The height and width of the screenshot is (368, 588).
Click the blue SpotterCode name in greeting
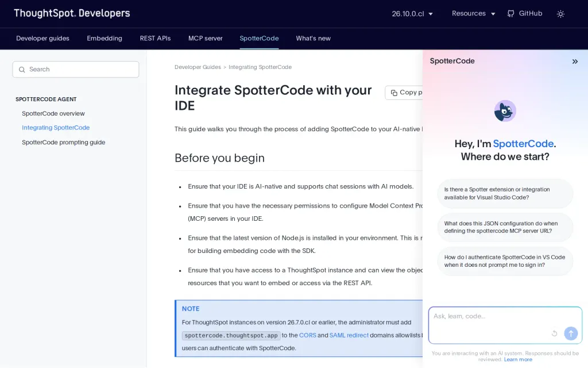click(523, 144)
